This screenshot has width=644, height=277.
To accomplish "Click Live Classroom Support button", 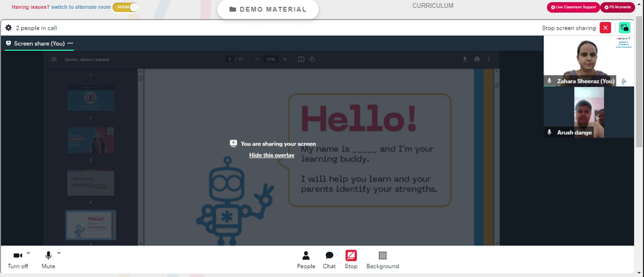I will click(x=573, y=7).
